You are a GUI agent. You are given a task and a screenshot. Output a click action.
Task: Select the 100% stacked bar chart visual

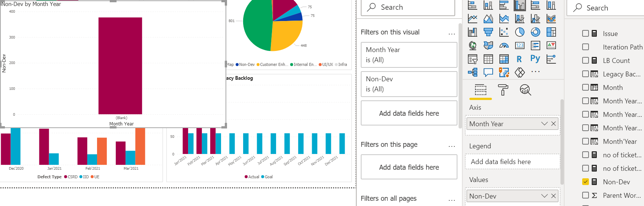(x=535, y=5)
